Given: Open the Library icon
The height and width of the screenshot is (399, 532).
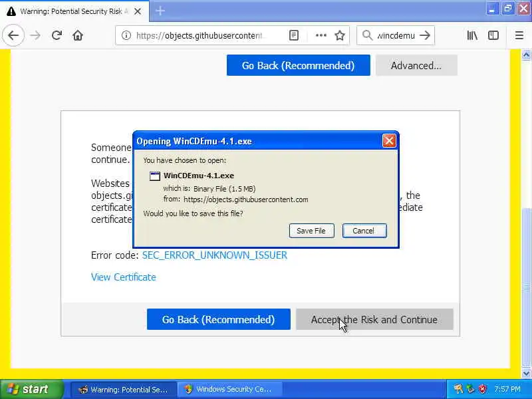Looking at the screenshot, I should click(472, 35).
